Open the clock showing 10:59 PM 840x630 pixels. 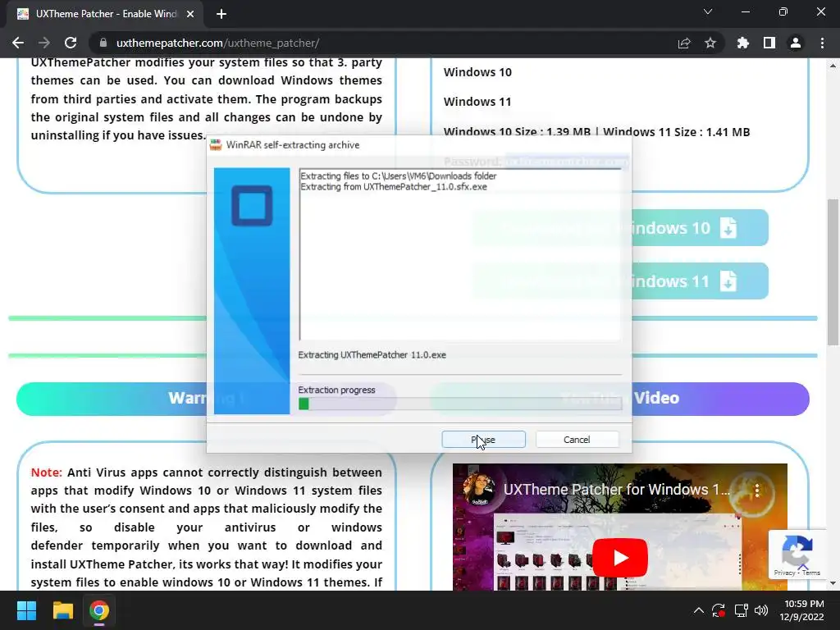tap(801, 610)
